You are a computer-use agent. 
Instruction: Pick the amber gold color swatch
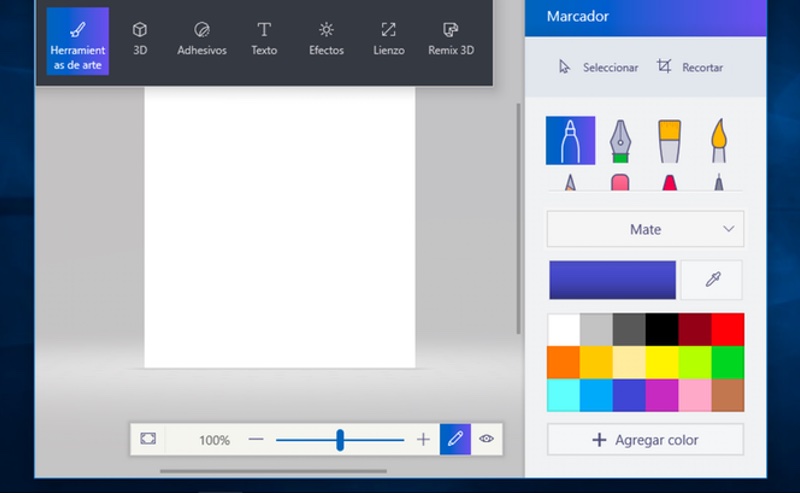coord(596,362)
